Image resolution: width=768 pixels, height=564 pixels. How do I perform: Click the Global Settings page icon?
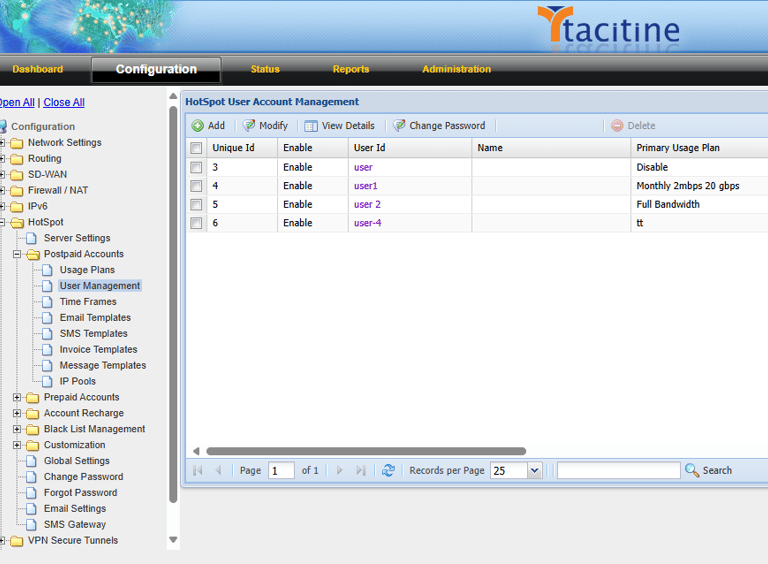(x=31, y=461)
